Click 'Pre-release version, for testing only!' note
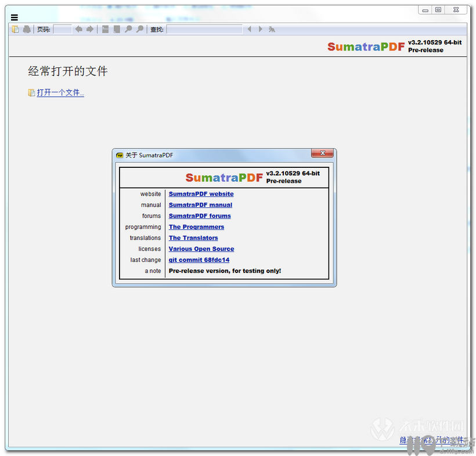476x456 pixels. click(x=225, y=271)
